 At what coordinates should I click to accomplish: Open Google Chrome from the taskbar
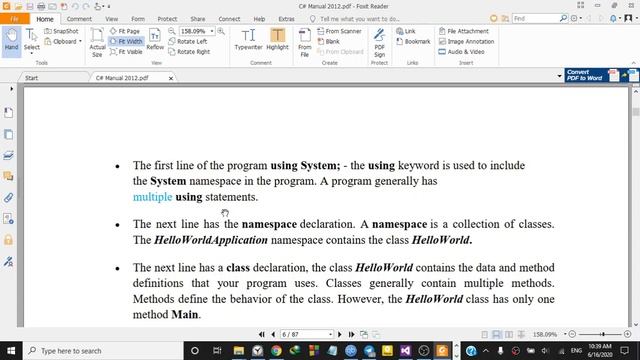click(276, 351)
